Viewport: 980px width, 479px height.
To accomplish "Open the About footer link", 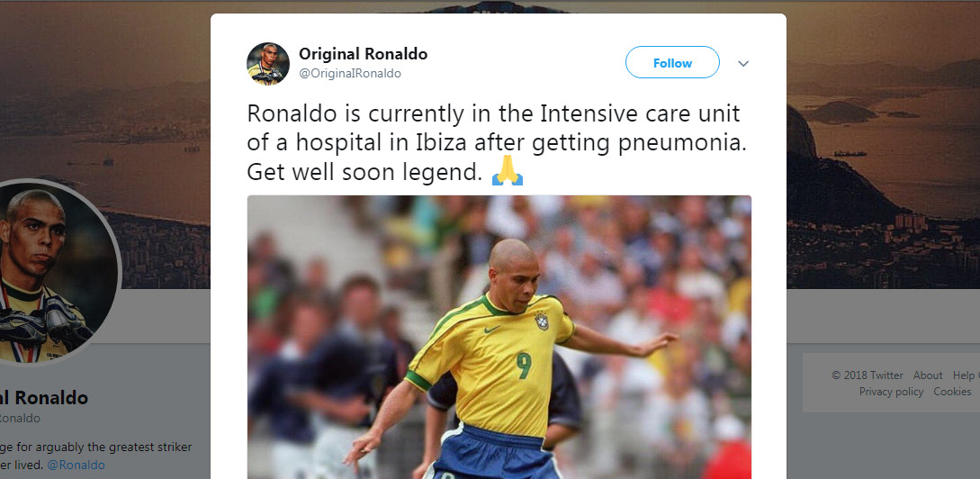I will click(928, 375).
